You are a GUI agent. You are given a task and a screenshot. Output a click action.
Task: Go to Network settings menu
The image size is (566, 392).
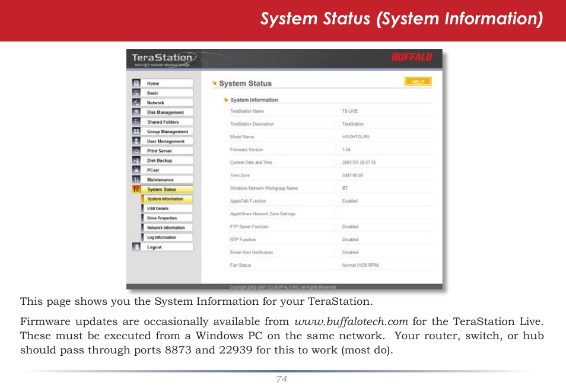167,103
